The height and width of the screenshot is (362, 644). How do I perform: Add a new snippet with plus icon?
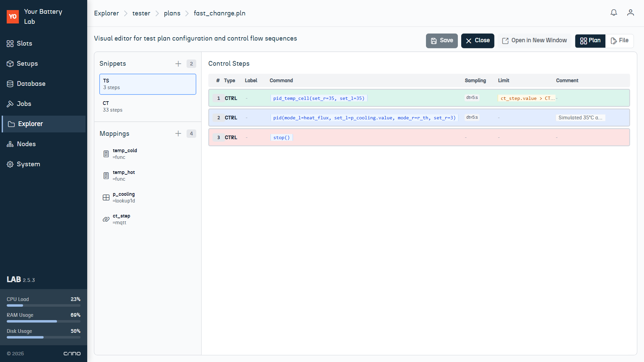(178, 64)
